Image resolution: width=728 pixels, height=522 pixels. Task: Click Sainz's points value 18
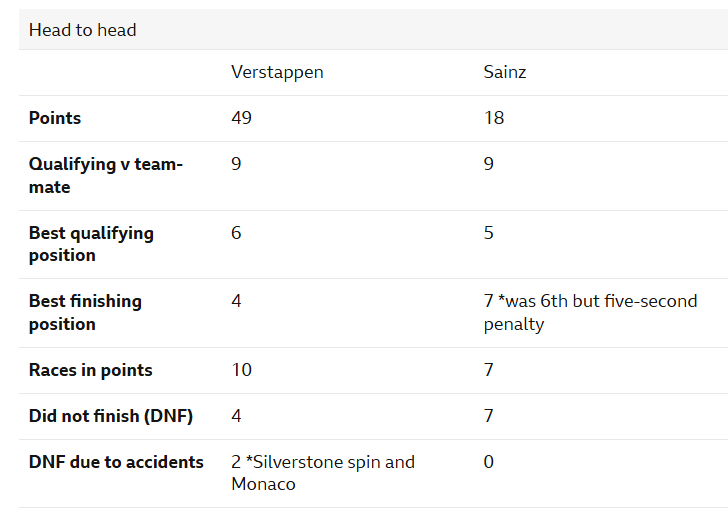[x=493, y=118]
